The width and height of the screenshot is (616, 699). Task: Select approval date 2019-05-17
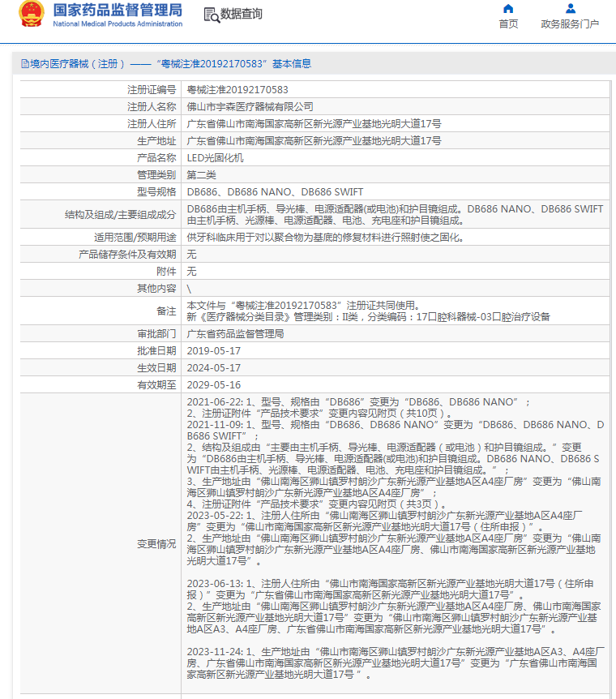point(213,351)
